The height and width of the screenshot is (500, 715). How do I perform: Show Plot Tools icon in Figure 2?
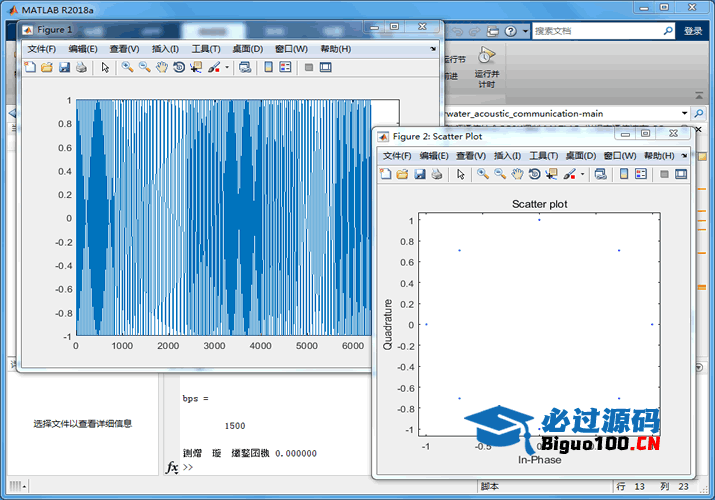click(681, 174)
